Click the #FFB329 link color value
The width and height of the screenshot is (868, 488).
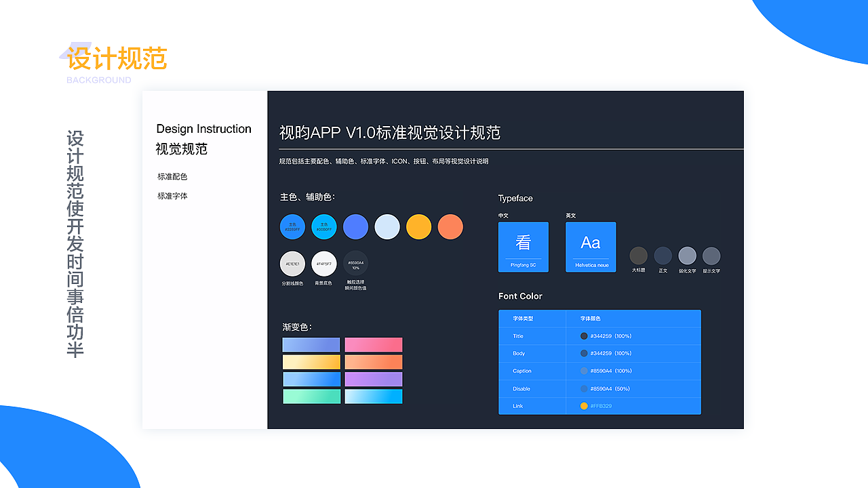[601, 406]
